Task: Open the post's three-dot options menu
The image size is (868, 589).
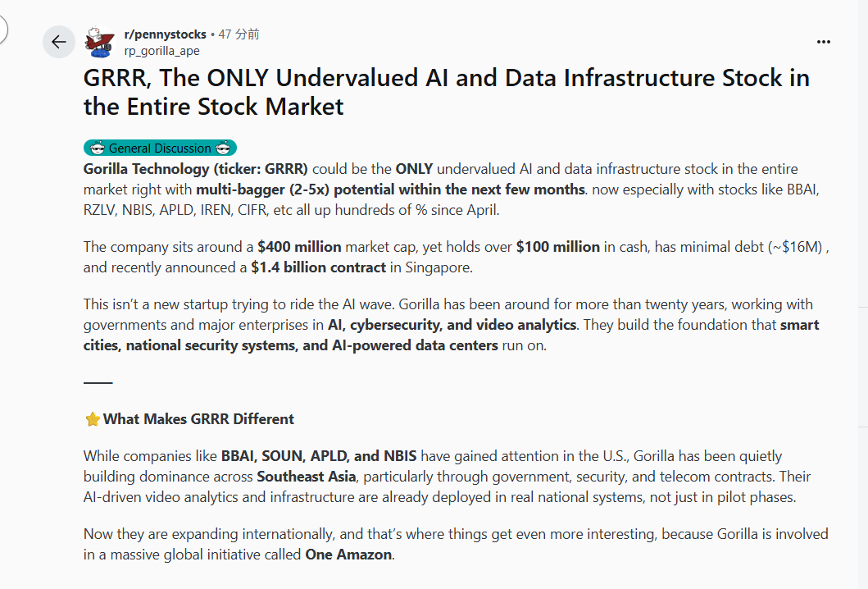Action: [x=824, y=42]
